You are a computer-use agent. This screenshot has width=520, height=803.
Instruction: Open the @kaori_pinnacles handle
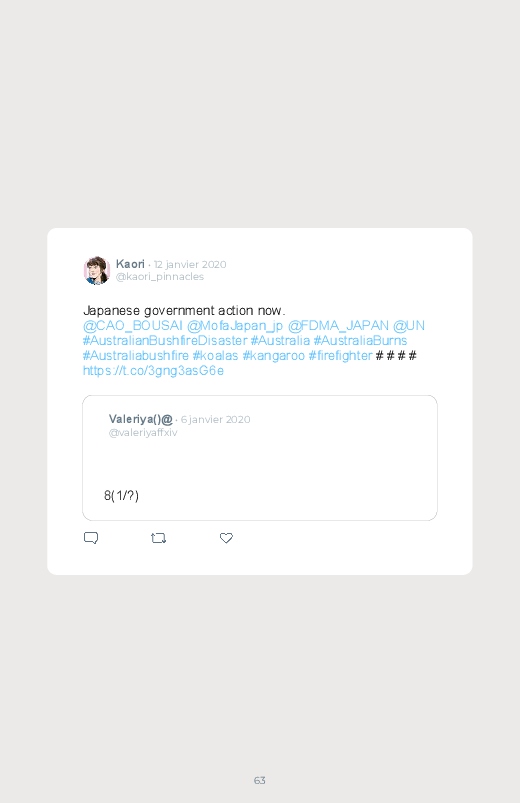pyautogui.click(x=160, y=277)
